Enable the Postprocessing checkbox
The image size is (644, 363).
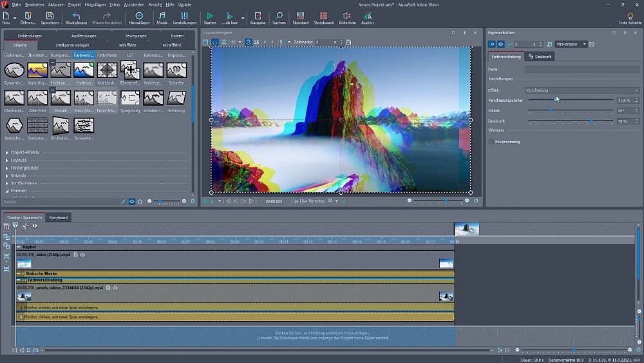(491, 141)
